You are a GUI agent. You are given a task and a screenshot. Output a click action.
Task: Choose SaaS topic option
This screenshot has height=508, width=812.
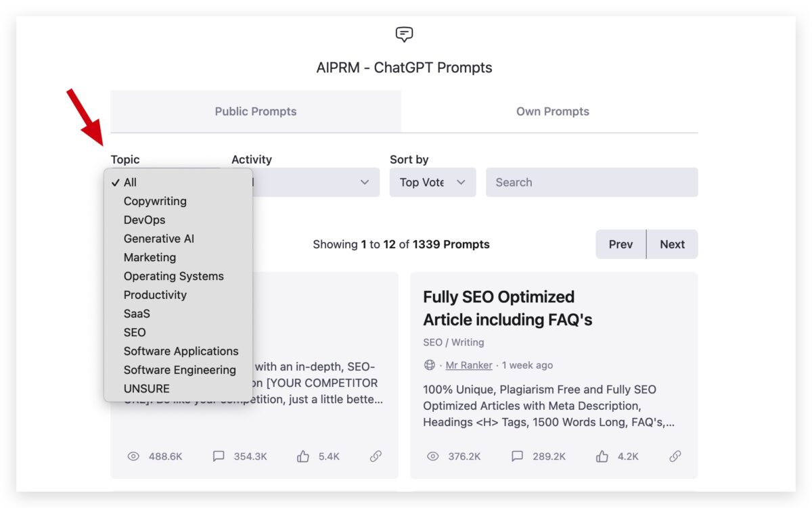click(179, 314)
